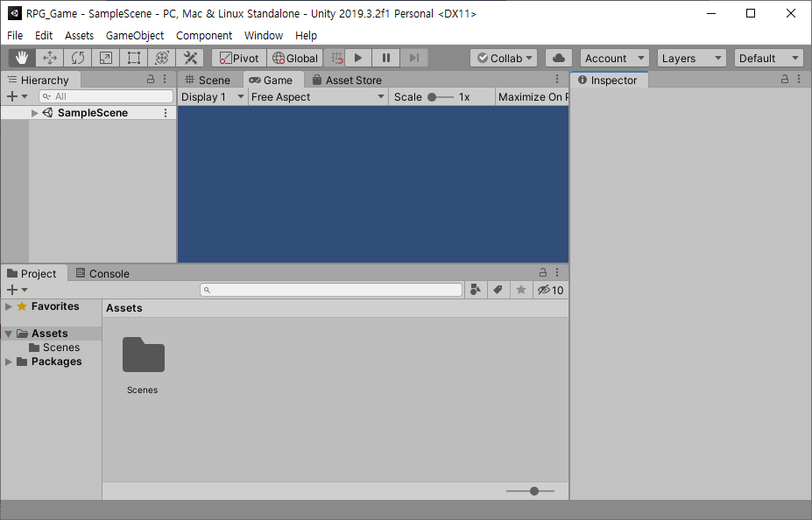Open the Layers dropdown
Screen dimensions: 812x520
pyautogui.click(x=692, y=58)
